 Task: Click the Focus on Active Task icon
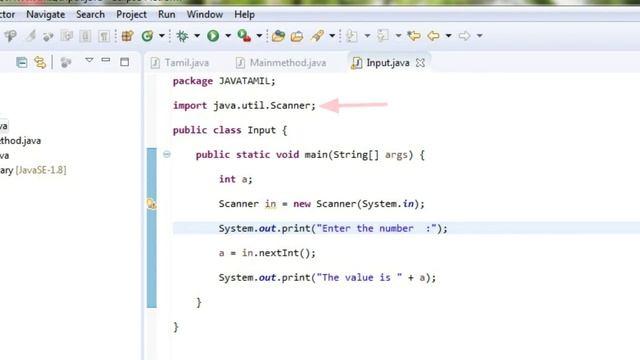65,62
